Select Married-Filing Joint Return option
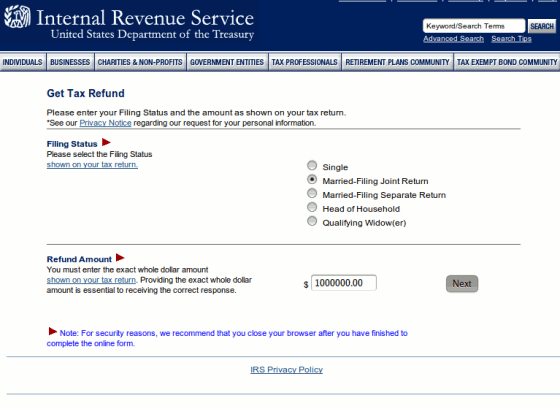This screenshot has height=409, width=560. [x=312, y=179]
